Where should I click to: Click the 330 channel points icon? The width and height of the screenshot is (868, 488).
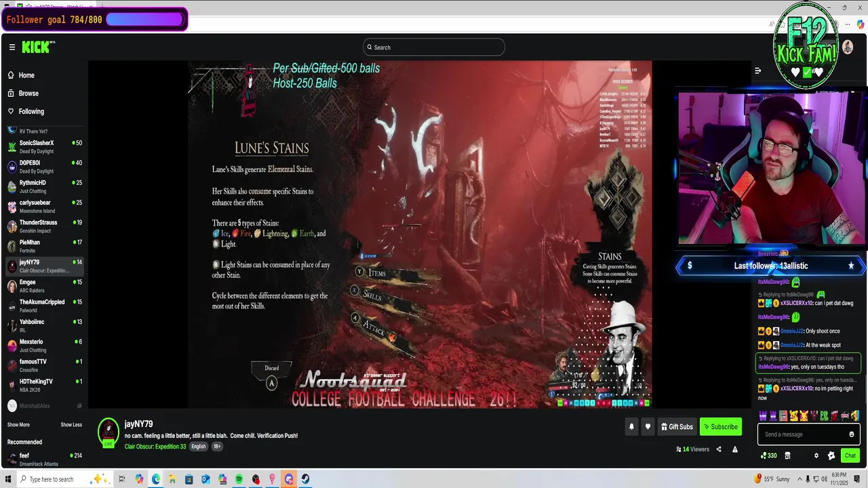pyautogui.click(x=769, y=455)
